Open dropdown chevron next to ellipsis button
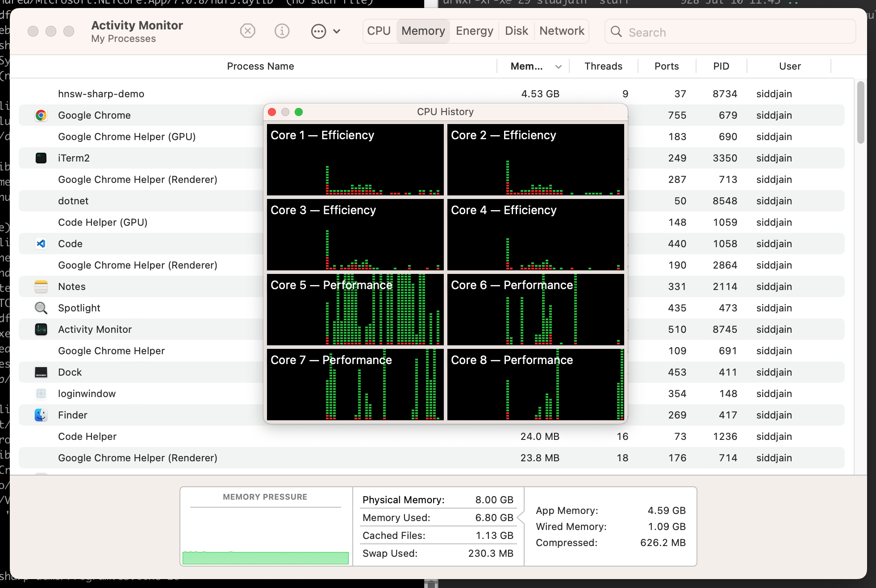The image size is (876, 588). coord(337,32)
